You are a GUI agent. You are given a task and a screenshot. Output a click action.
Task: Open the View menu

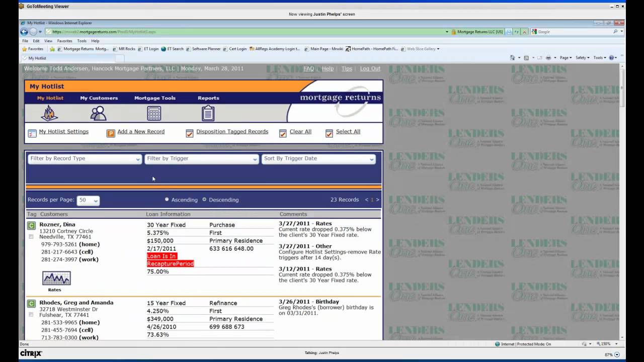[x=48, y=41]
